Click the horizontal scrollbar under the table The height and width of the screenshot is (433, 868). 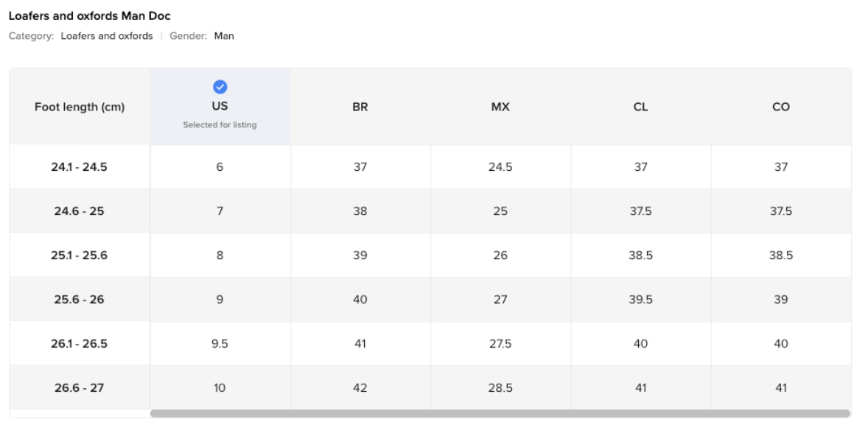coord(500,413)
